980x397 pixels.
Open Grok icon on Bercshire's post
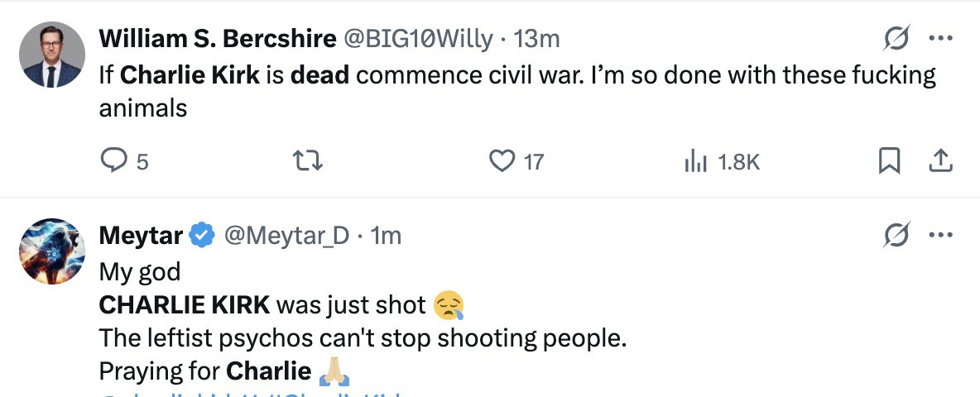pos(897,38)
